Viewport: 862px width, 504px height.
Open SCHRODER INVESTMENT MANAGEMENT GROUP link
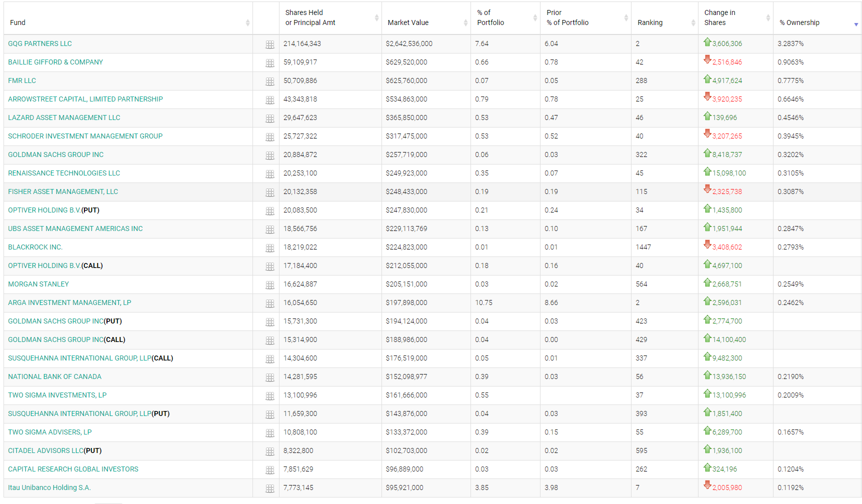(85, 136)
